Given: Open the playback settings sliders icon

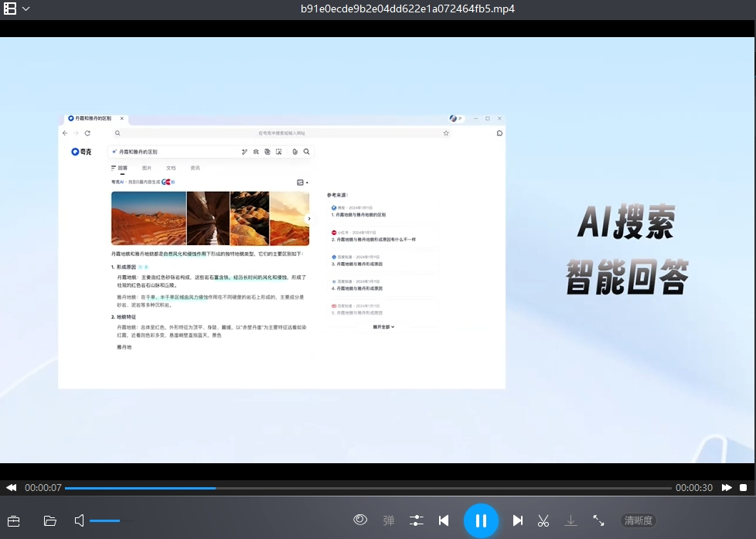Looking at the screenshot, I should pyautogui.click(x=416, y=520).
